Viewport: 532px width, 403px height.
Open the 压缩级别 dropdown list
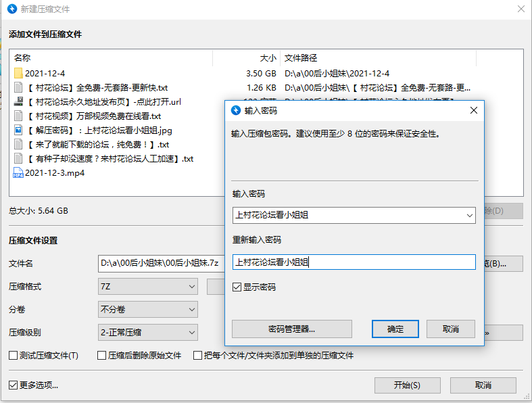tap(191, 333)
